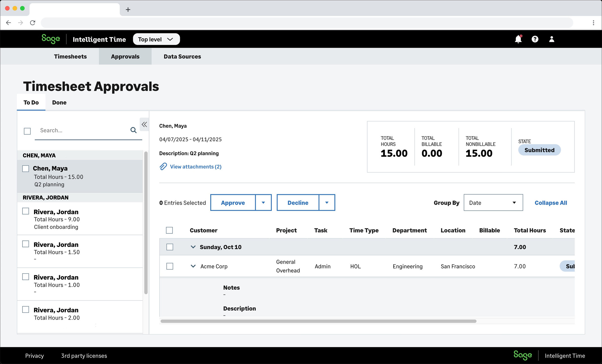This screenshot has height=364, width=602.
Task: Click Collapse All link
Action: tap(551, 203)
